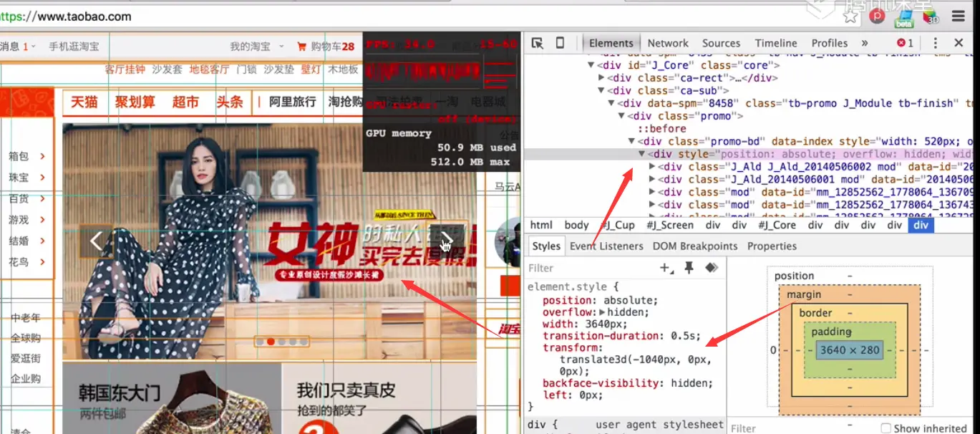Screen dimensions: 980x434
Task: Toggle element state pin icon
Action: pos(689,268)
